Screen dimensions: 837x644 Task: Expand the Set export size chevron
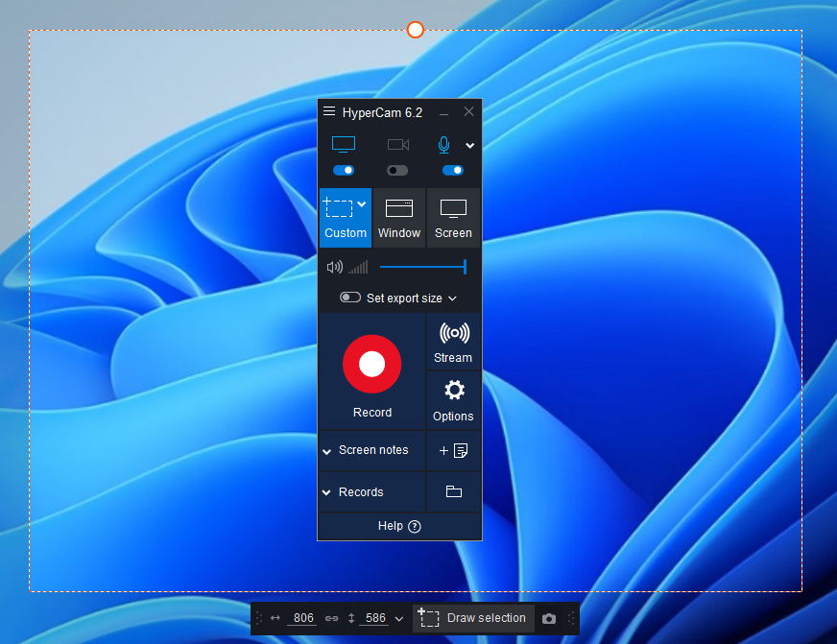(x=453, y=298)
